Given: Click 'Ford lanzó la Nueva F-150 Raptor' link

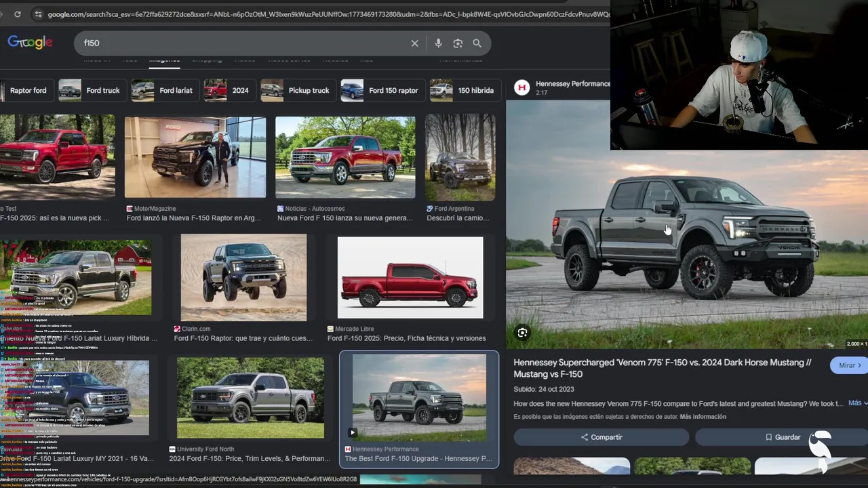Looking at the screenshot, I should click(193, 218).
